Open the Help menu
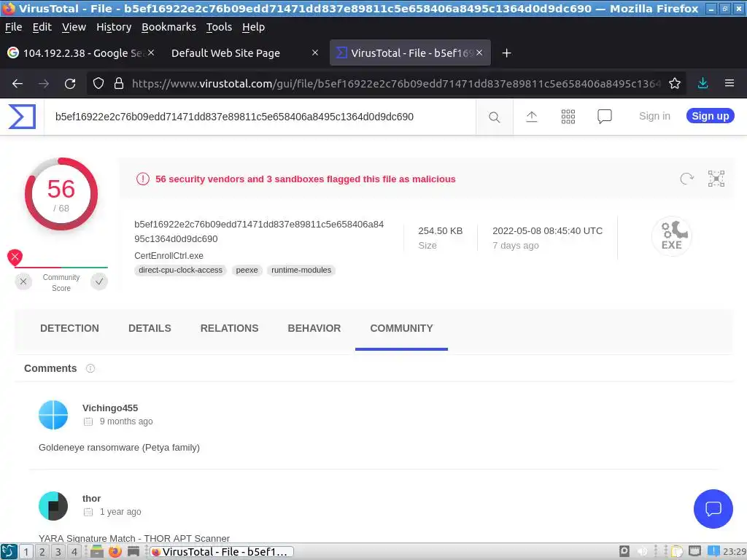747x560 pixels. [253, 27]
